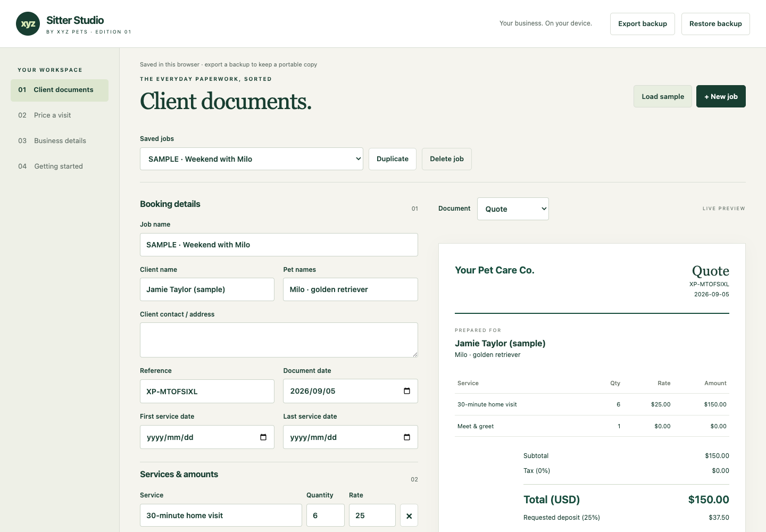Open calendar picker for Last service date
The image size is (766, 532).
407,437
